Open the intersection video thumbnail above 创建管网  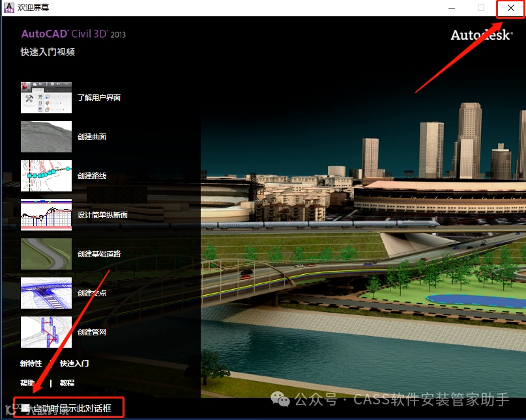[46, 293]
